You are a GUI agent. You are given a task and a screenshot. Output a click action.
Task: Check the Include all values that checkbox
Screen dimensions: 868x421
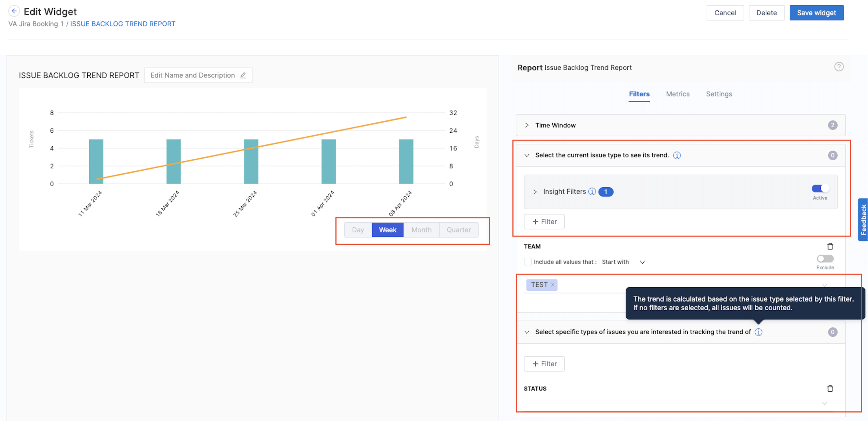[x=528, y=262]
